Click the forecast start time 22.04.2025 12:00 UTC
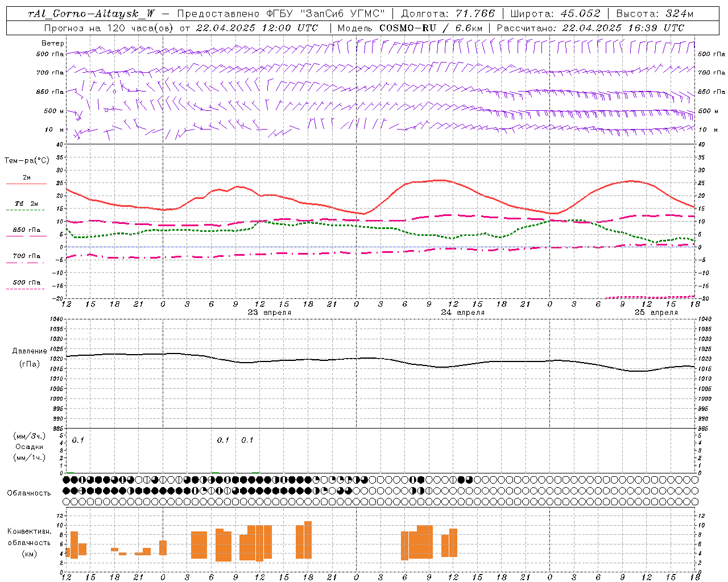 257,28
